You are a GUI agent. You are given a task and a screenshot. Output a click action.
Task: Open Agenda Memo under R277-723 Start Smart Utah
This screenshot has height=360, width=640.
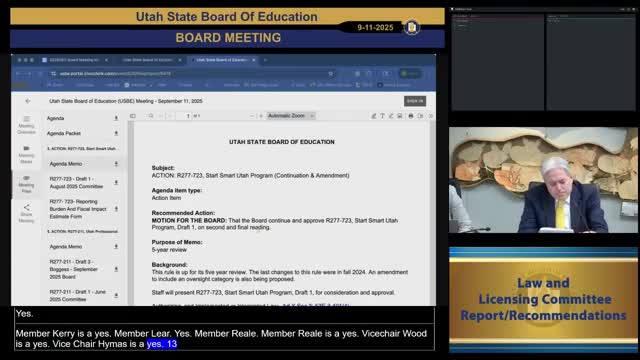click(66, 164)
